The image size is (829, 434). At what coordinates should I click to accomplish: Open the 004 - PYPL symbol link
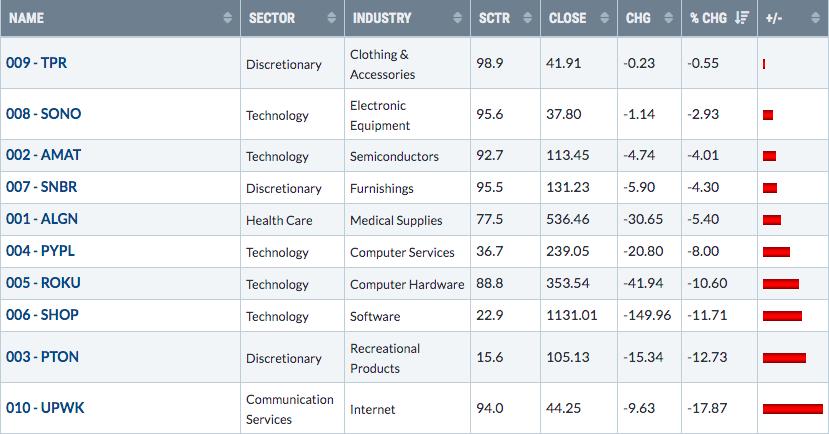40,251
